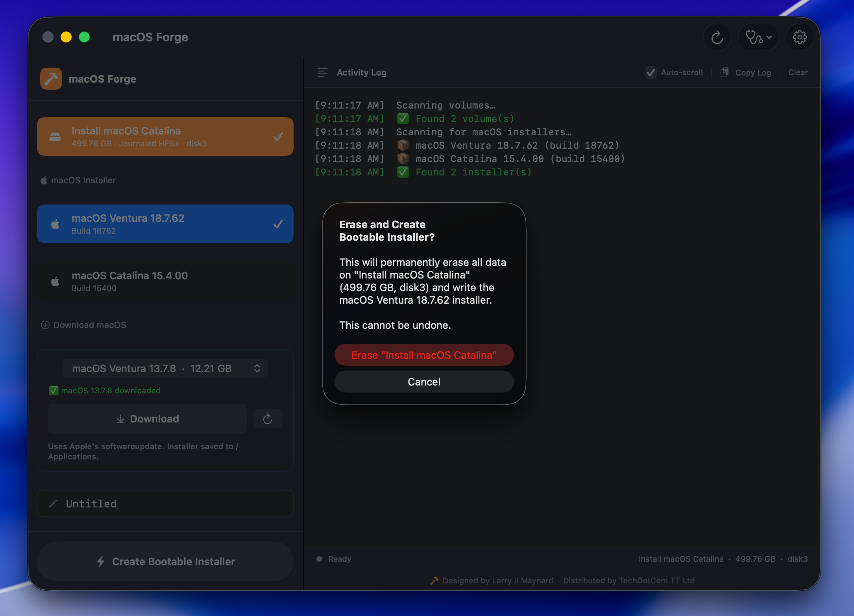
Task: Open the macOS Ventura 13.7.8 version dropdown
Action: tap(165, 368)
